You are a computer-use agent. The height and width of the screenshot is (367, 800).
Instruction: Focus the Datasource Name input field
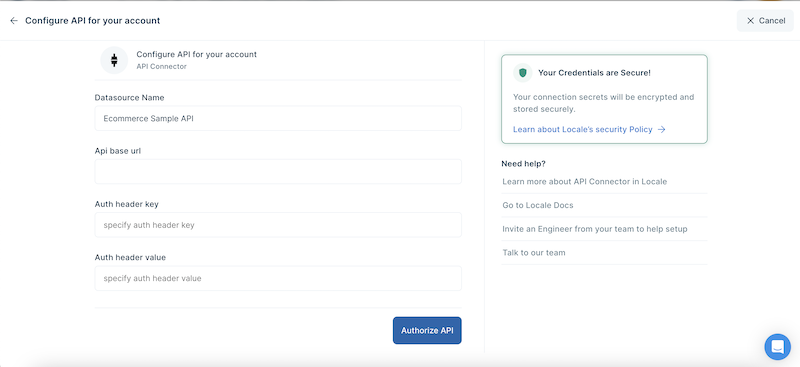point(278,118)
